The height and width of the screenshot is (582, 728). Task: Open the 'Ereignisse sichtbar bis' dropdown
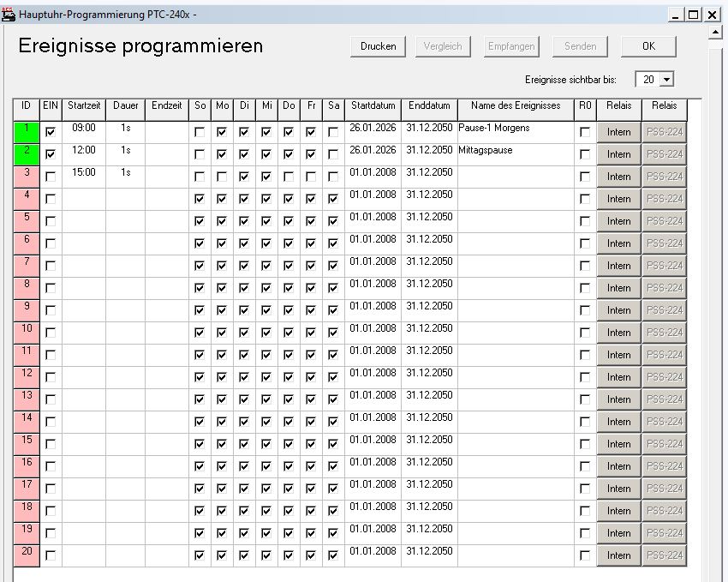pyautogui.click(x=665, y=80)
